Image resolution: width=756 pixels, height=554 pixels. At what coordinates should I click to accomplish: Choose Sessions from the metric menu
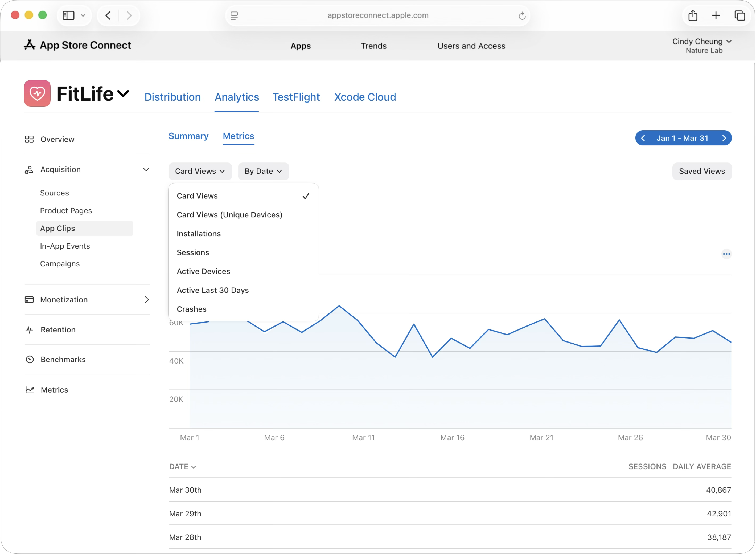pos(193,252)
